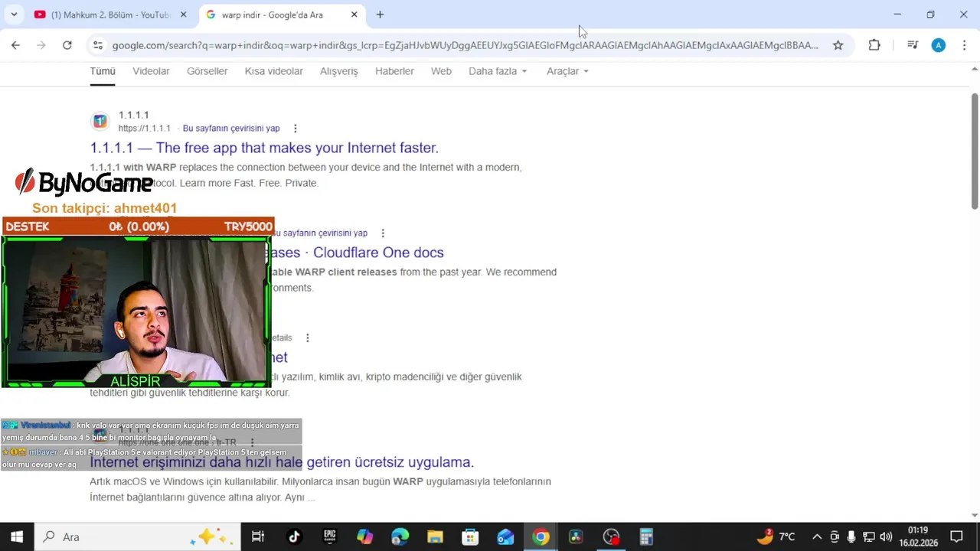Open the recording app taskbar icon
The height and width of the screenshot is (551, 980).
611,536
